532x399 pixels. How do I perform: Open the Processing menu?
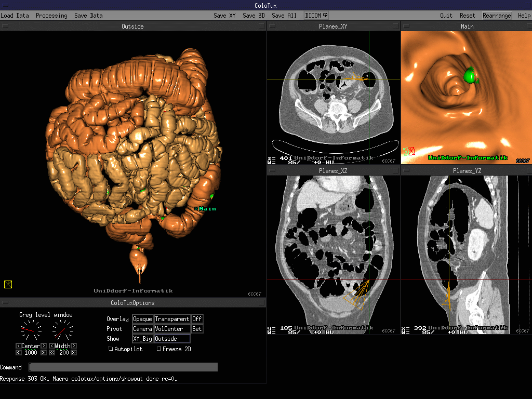51,16
